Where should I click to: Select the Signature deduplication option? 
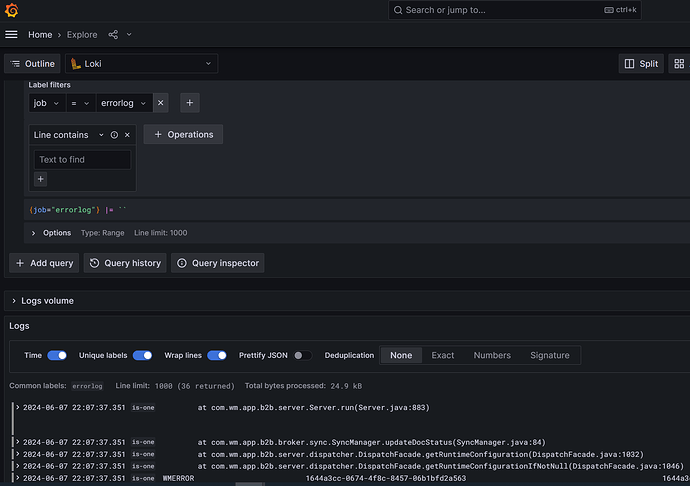[x=549, y=355]
